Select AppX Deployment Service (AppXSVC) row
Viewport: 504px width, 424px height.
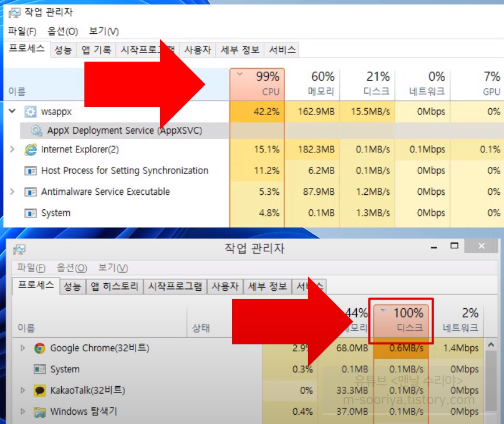(x=125, y=131)
